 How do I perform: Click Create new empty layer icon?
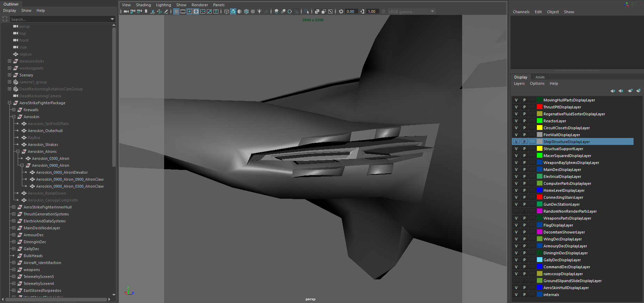pos(630,91)
